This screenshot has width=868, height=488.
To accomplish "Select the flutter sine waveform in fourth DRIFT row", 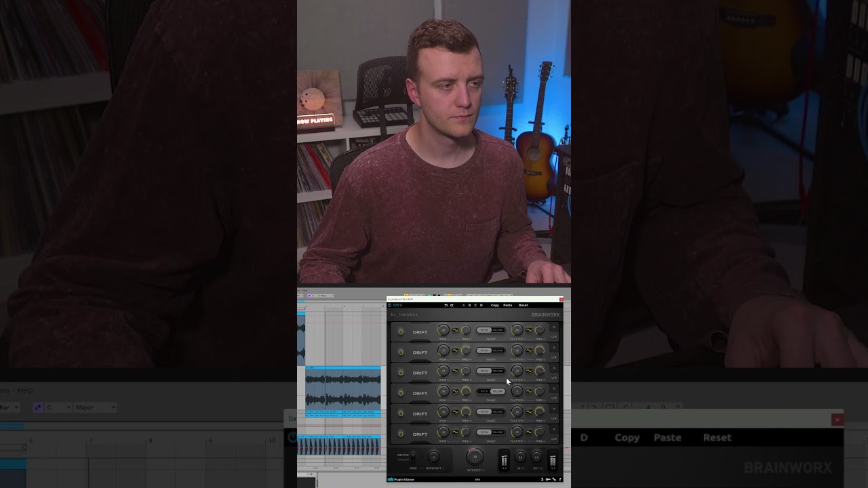I will click(x=529, y=391).
